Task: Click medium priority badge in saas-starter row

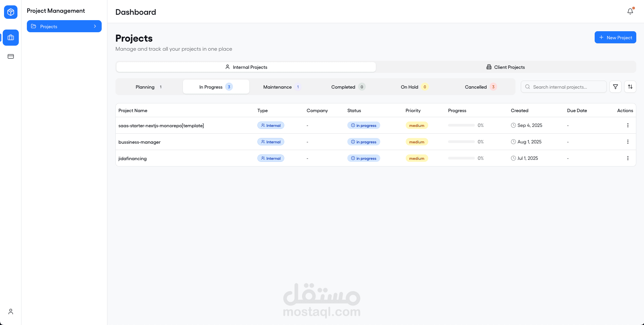Action: click(x=416, y=125)
